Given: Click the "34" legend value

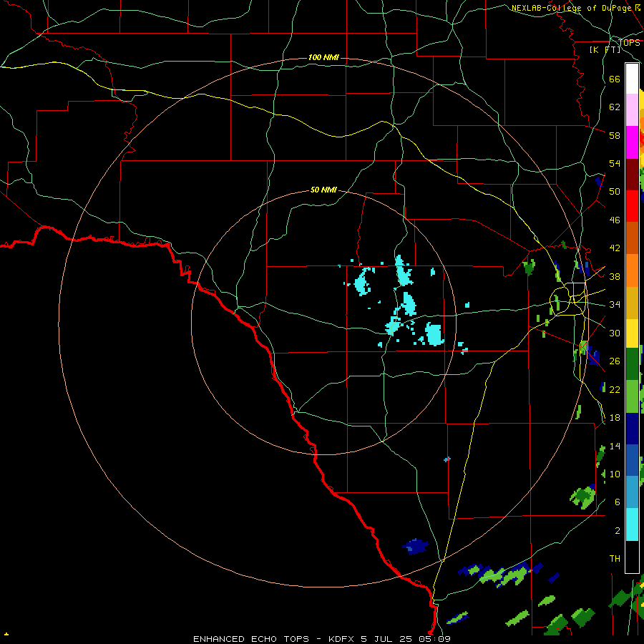Looking at the screenshot, I should click(615, 305).
